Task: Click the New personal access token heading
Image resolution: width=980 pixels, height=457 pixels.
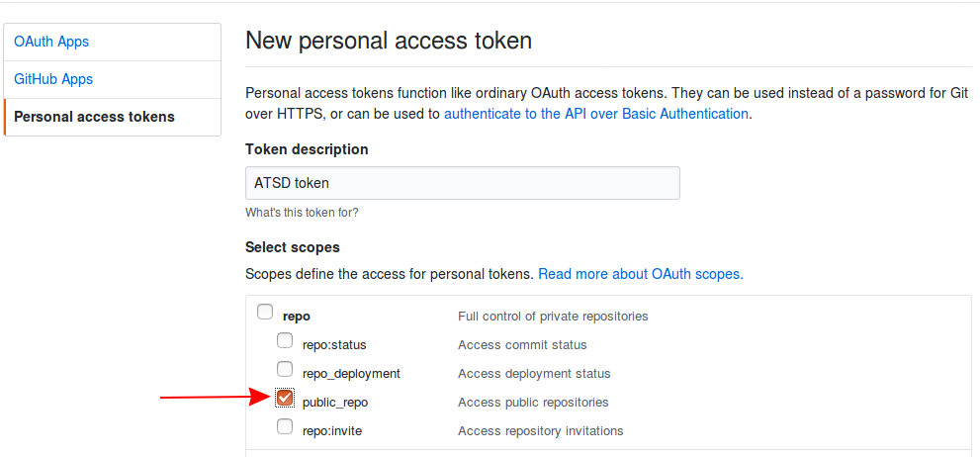Action: click(389, 41)
